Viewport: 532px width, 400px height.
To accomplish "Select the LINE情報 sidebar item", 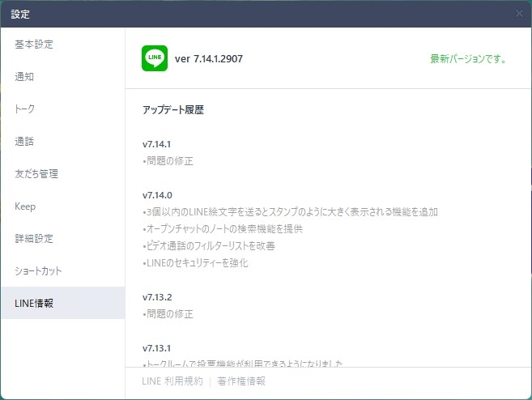I will [x=63, y=303].
